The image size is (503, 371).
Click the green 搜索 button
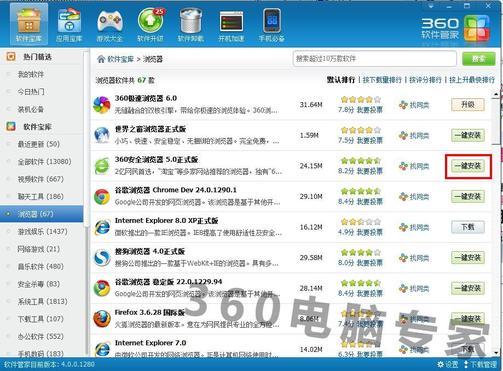[x=479, y=59]
